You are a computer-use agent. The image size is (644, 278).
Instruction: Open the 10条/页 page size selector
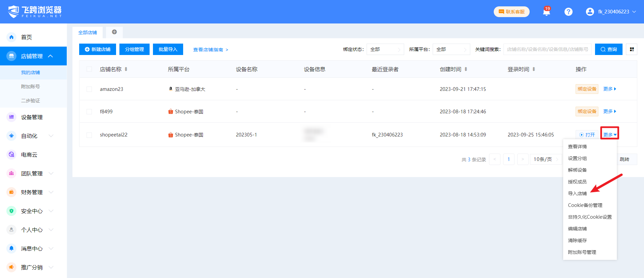[546, 159]
